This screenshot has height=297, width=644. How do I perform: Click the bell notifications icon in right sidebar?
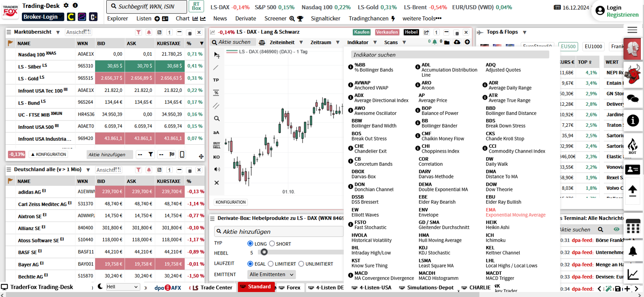tap(632, 251)
